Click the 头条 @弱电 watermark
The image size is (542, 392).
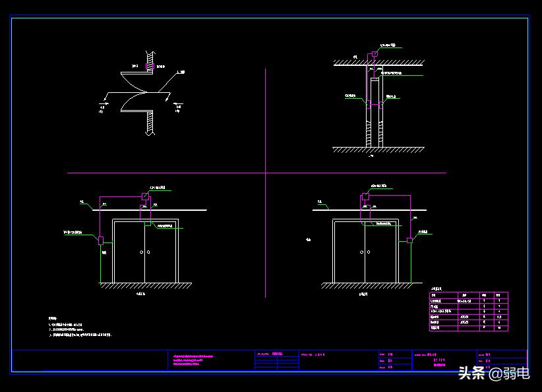(493, 374)
